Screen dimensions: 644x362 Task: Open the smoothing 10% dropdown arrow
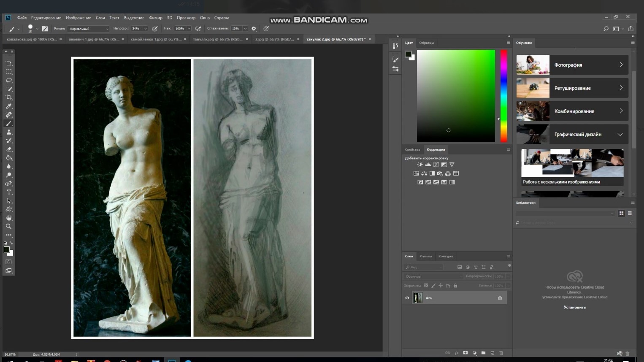[x=245, y=29]
